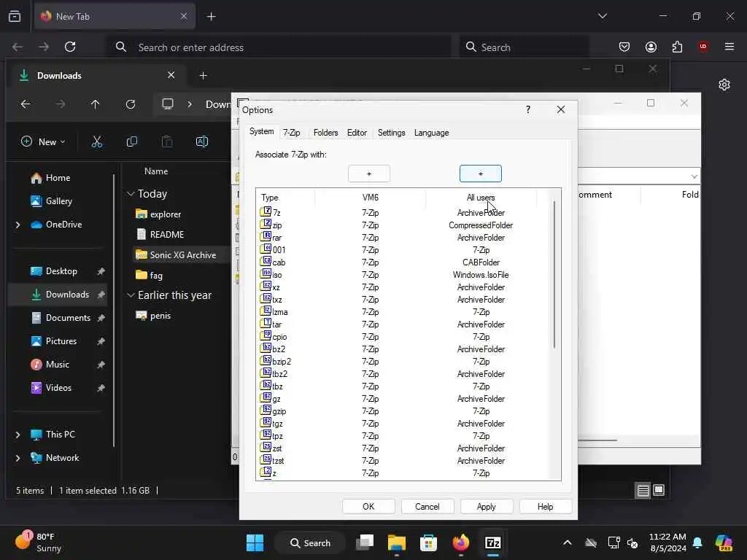
Task: Click the plus button above VM6 column
Action: pyautogui.click(x=369, y=174)
